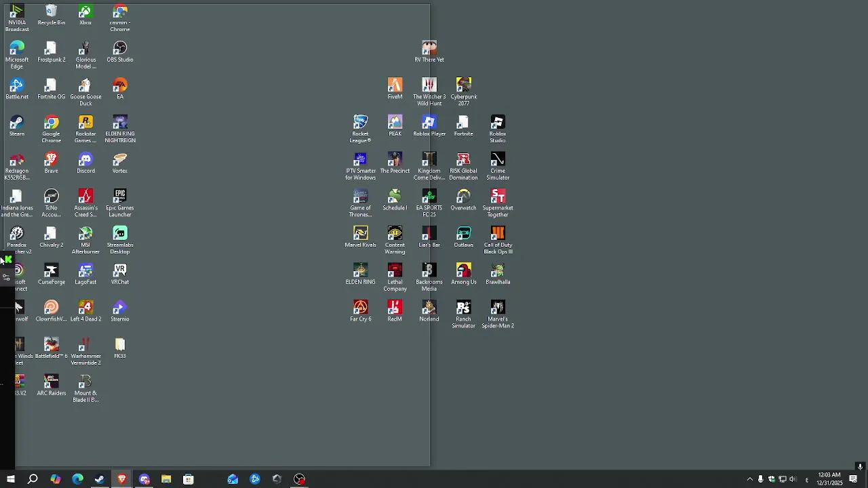
Task: Click the RISK Global Domination desktop icon
Action: click(x=464, y=167)
